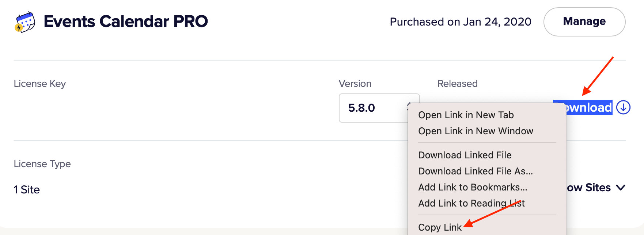This screenshot has height=235, width=644.
Task: Choose Open Link in New Tab
Action: [466, 115]
